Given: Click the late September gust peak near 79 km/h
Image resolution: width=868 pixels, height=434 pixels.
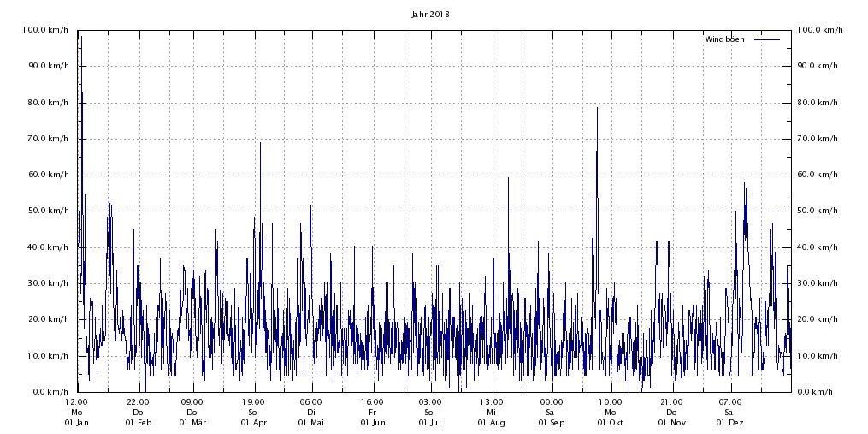Looking at the screenshot, I should click(597, 108).
